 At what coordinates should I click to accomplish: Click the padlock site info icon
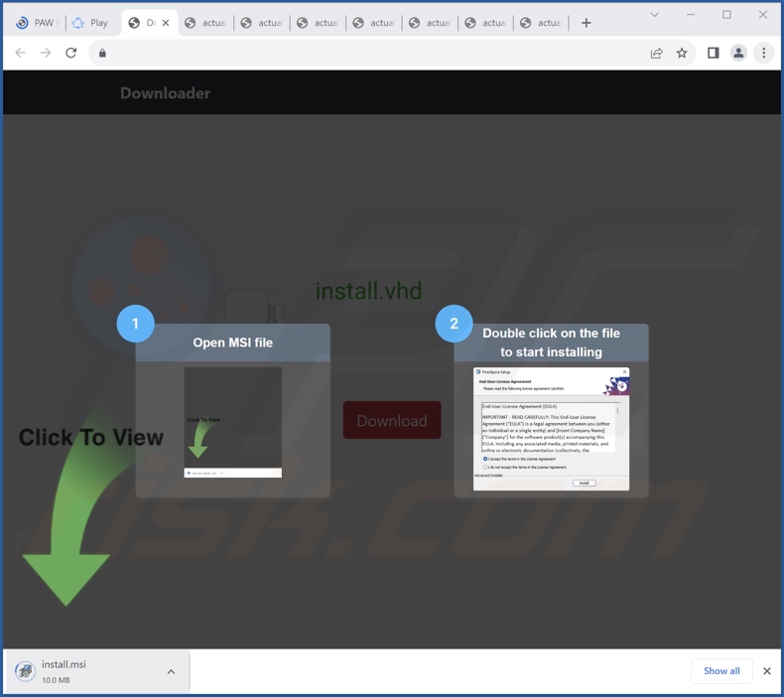pos(102,53)
